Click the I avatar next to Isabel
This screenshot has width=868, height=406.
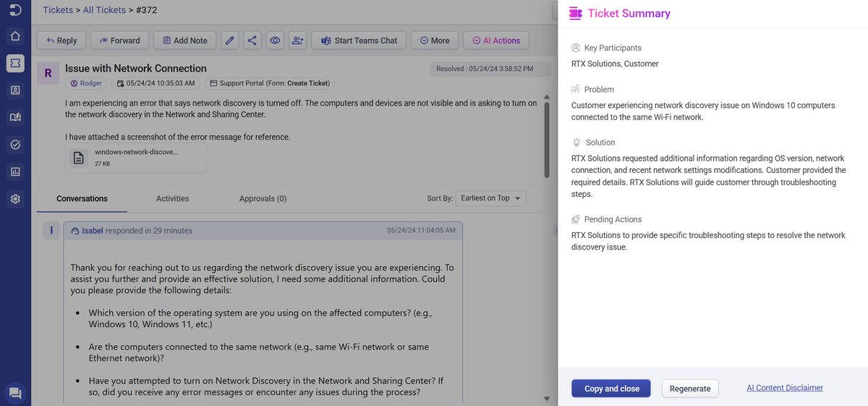tap(51, 231)
